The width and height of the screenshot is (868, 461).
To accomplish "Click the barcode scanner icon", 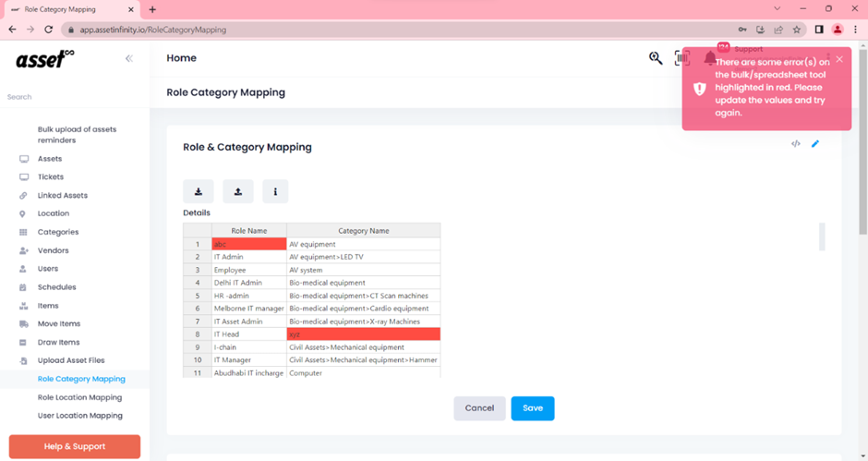I will tap(681, 58).
